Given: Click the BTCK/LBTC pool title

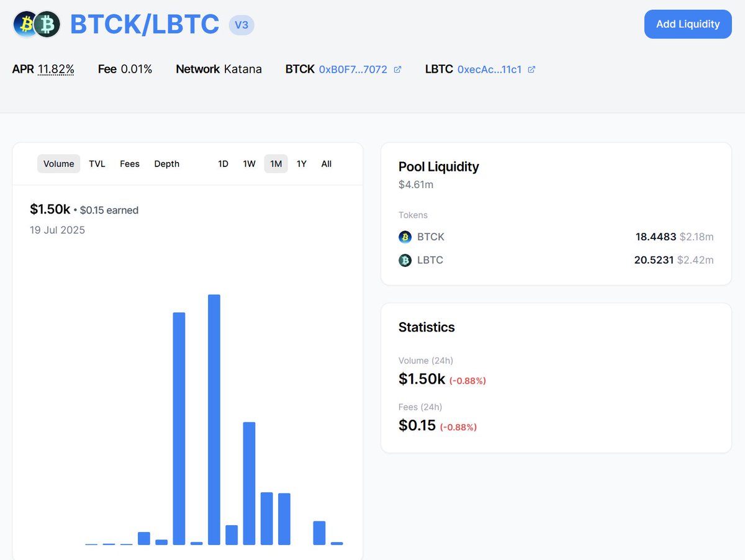Looking at the screenshot, I should (x=145, y=24).
